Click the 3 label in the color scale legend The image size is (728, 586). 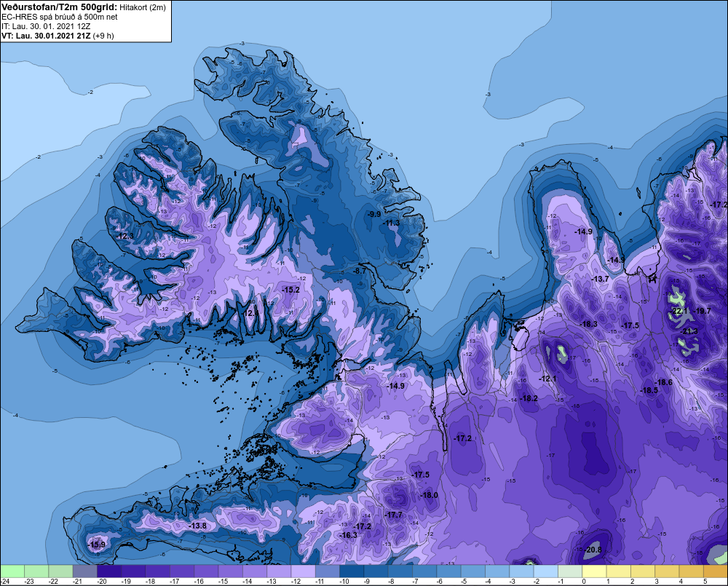point(657,582)
